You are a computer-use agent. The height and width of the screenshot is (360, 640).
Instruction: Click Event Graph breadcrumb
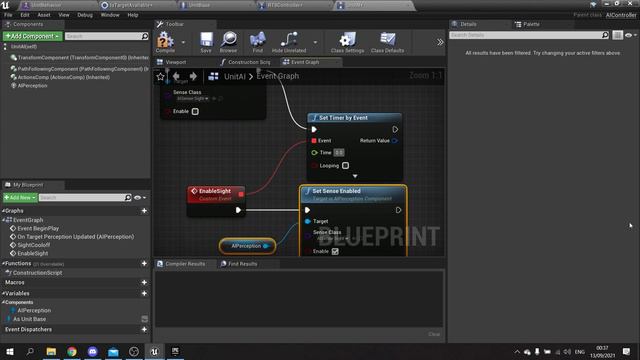coord(278,76)
